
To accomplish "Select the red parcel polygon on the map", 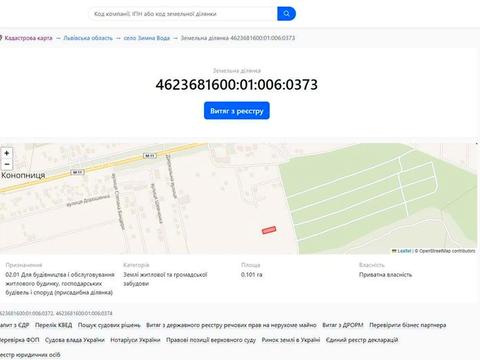I will point(269,230).
